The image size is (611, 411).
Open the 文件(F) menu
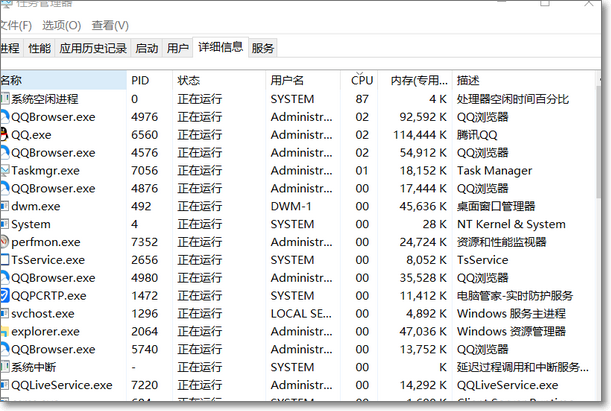point(16,26)
